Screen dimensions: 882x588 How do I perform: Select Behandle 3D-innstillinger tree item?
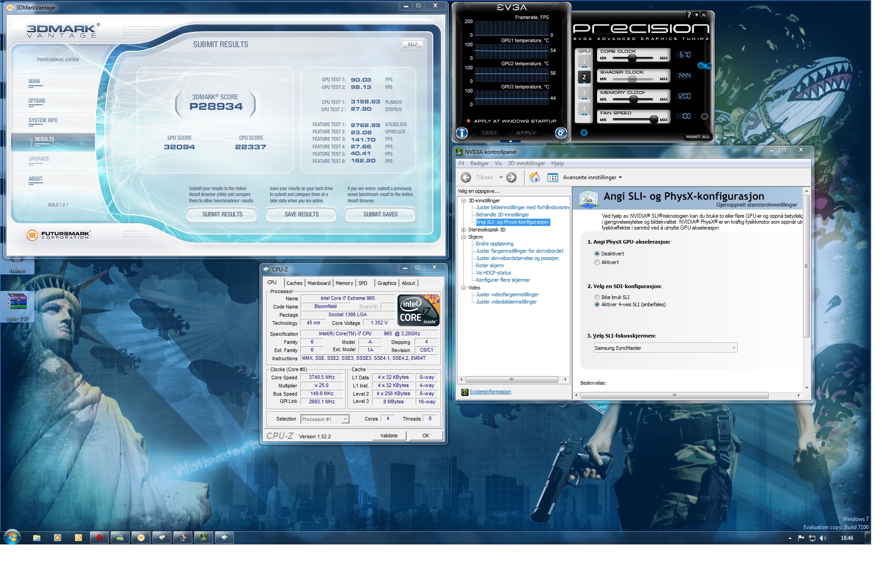pos(502,215)
